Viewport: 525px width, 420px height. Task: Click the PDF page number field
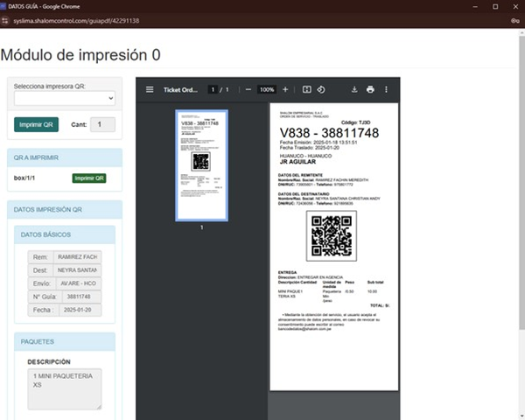212,89
